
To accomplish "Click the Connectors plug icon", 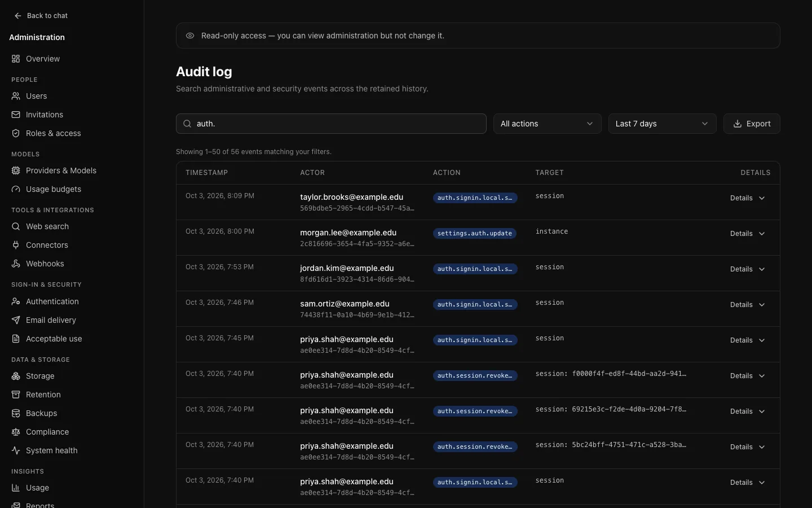I will pos(16,245).
